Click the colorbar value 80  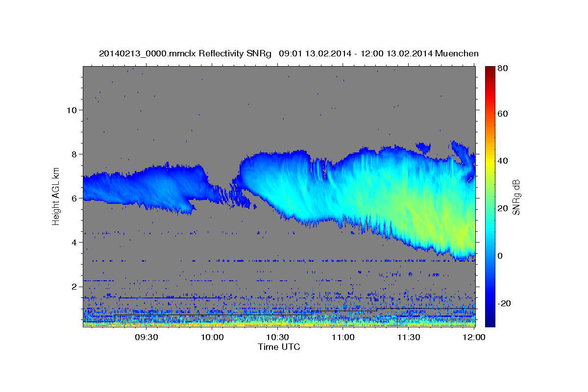502,68
